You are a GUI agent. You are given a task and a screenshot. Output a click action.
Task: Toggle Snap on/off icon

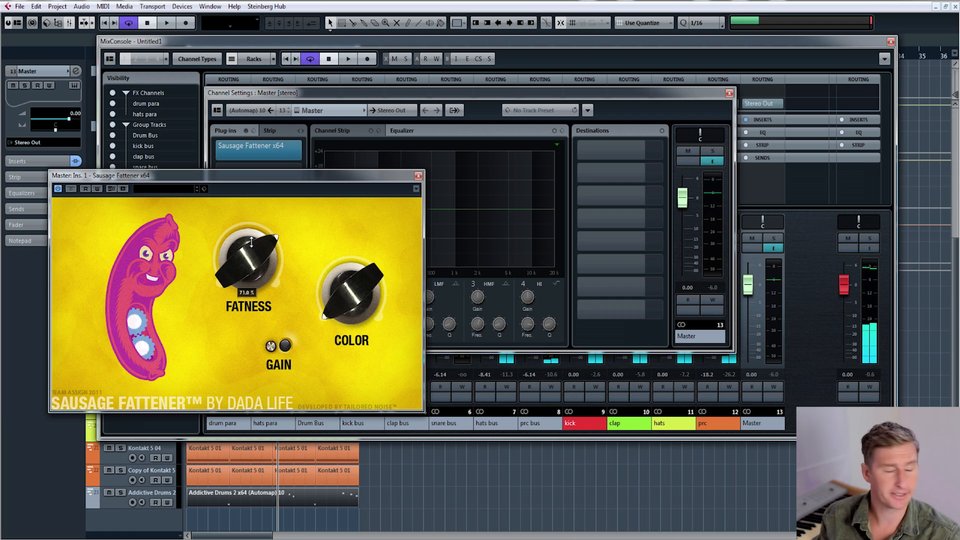click(x=561, y=23)
